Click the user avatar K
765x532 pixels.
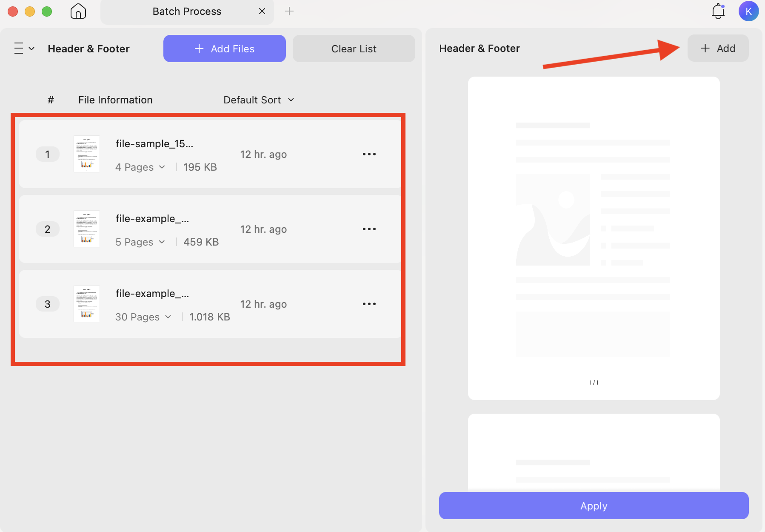click(749, 11)
